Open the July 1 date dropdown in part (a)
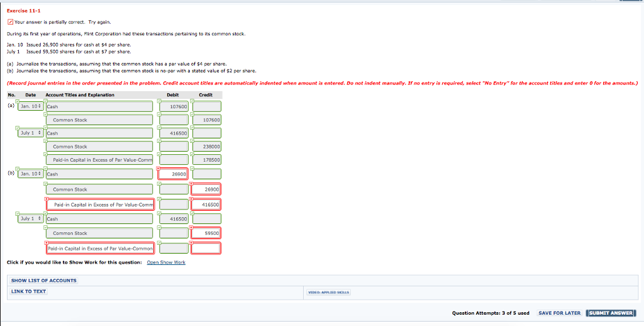 (30, 133)
